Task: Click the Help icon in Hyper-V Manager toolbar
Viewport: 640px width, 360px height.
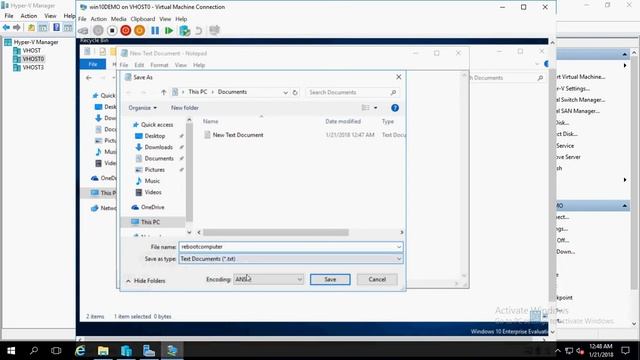Action: 56,28
